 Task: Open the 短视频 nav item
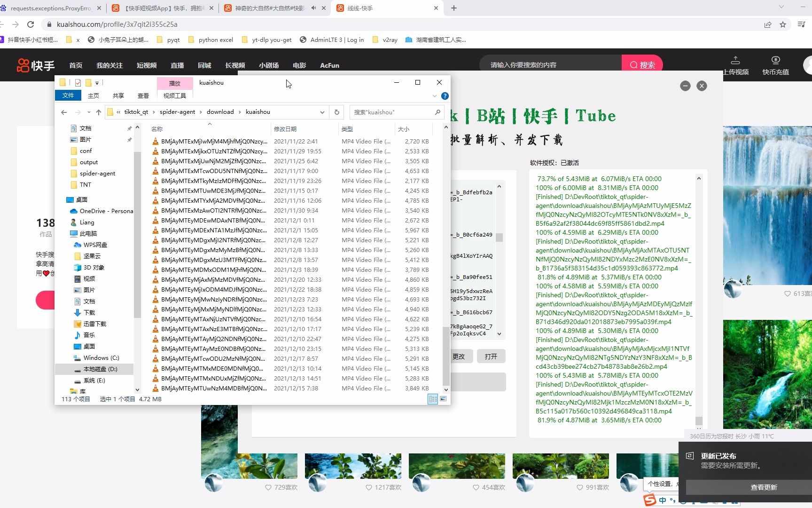(147, 65)
